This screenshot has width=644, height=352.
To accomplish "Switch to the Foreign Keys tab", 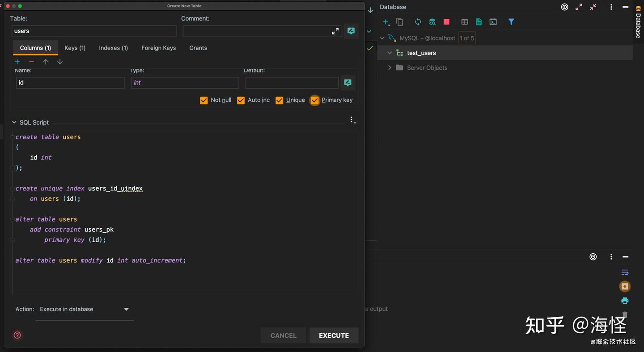I will (158, 48).
